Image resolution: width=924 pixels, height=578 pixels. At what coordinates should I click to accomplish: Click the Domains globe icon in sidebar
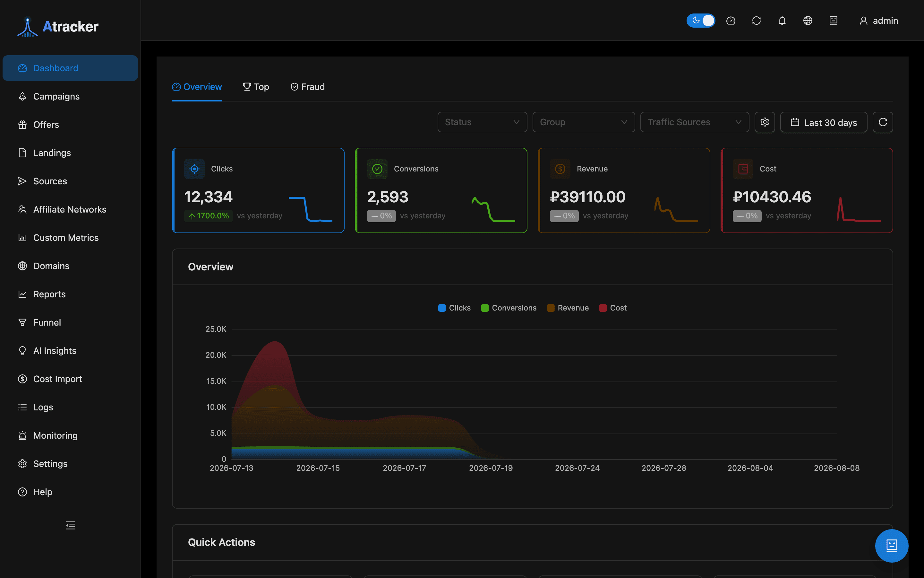coord(22,266)
